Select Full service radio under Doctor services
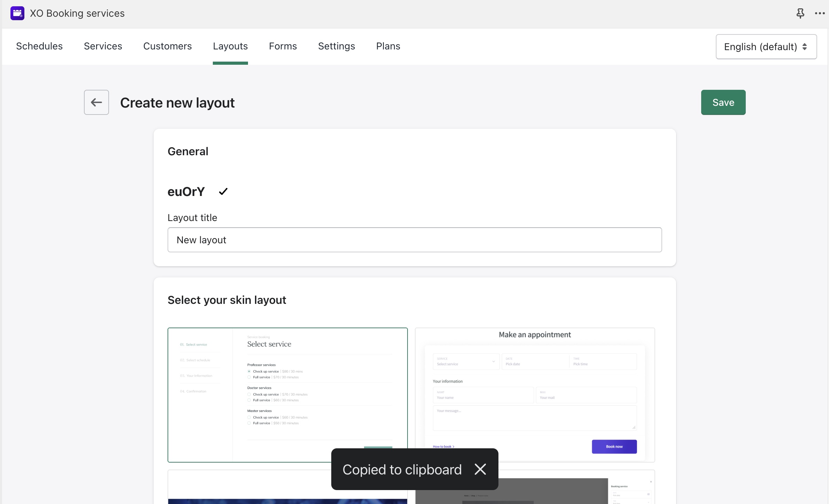The height and width of the screenshot is (504, 829). pyautogui.click(x=249, y=400)
